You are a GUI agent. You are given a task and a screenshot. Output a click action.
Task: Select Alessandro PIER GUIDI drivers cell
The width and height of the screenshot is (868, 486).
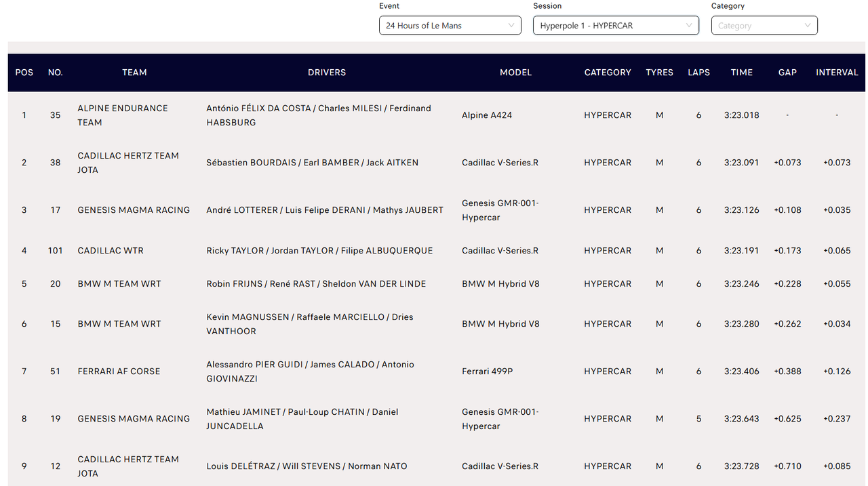coord(310,371)
